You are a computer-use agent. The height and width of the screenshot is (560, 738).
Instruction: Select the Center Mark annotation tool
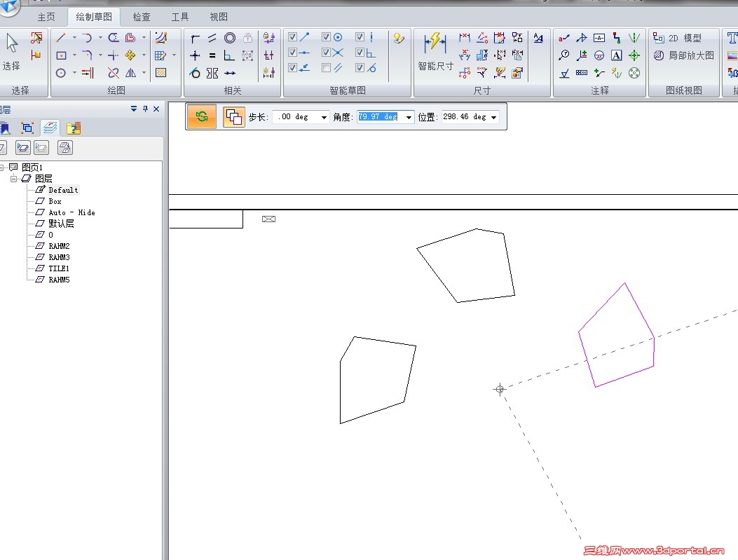634,55
